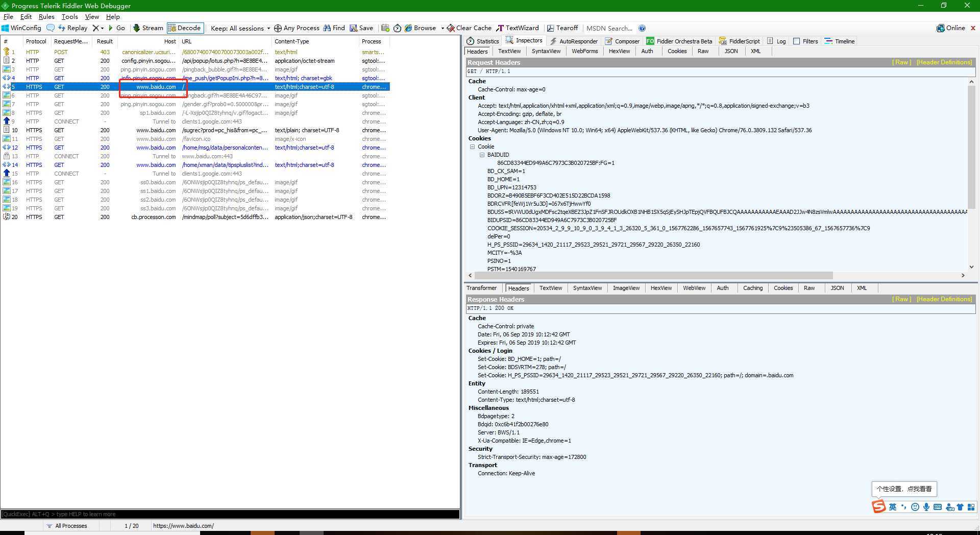Click the QuickExec command input
The image size is (980, 535).
230,514
